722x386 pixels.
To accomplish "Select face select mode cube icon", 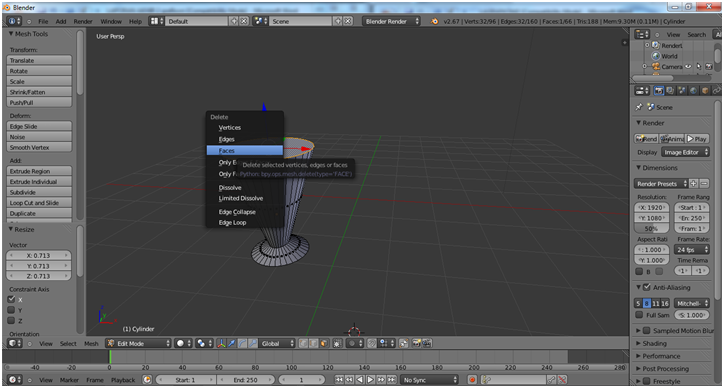I will tap(323, 343).
